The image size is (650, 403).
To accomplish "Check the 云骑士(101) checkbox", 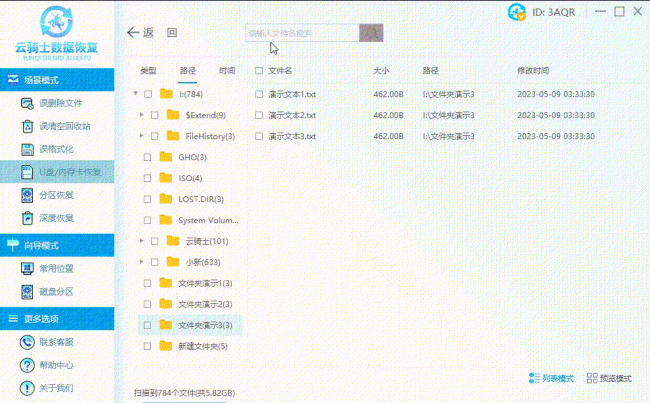I will 155,241.
